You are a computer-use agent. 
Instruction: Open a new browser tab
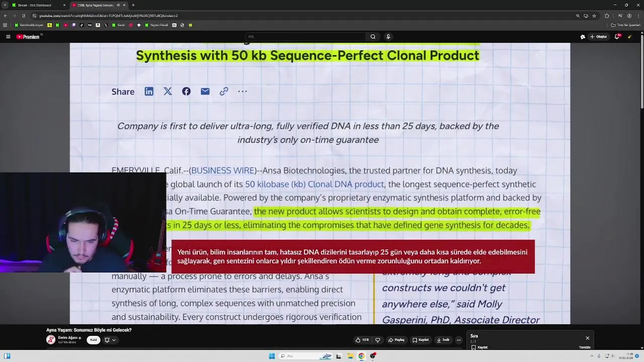click(x=133, y=5)
